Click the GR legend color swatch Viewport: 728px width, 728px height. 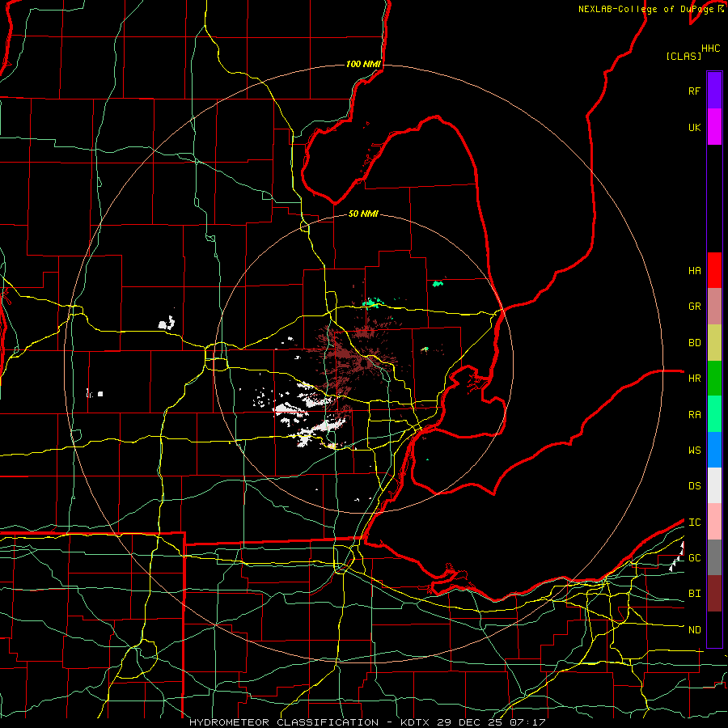click(714, 307)
